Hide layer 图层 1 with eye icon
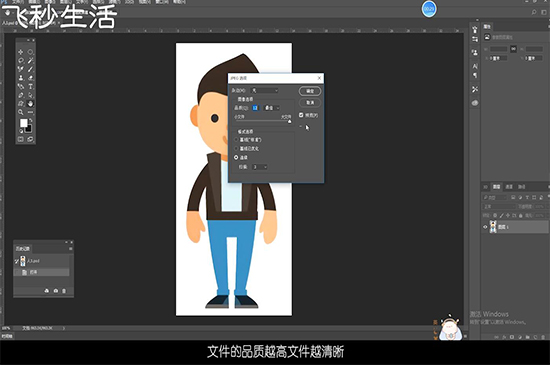Screen dimensions: 550x365 [x=485, y=227]
